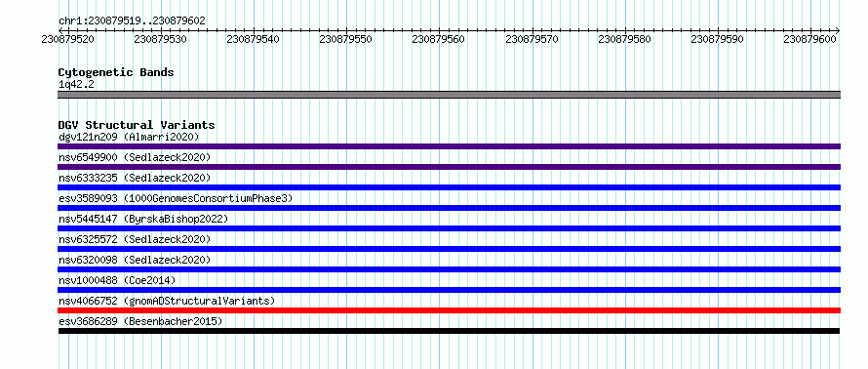Click ruler tick label 230879590
868x369 pixels.
point(718,39)
